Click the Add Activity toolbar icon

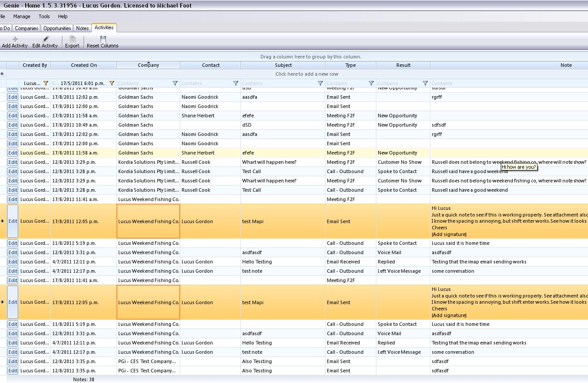tap(15, 39)
